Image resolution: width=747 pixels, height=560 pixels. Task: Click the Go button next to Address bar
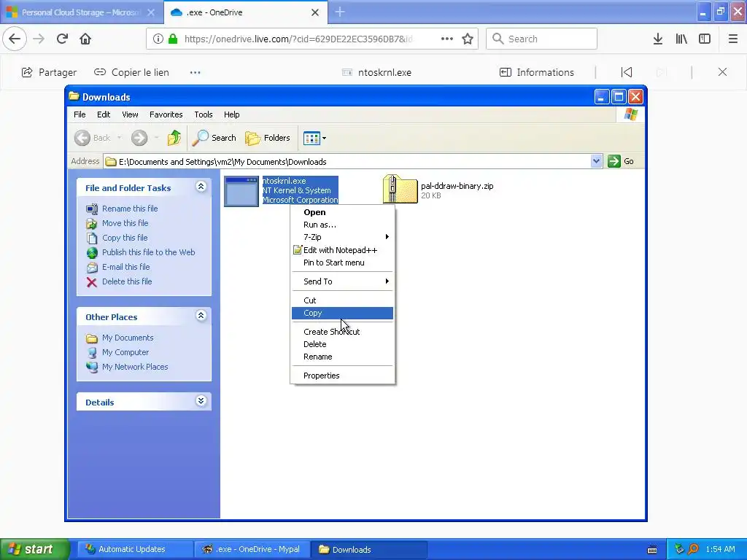(621, 161)
